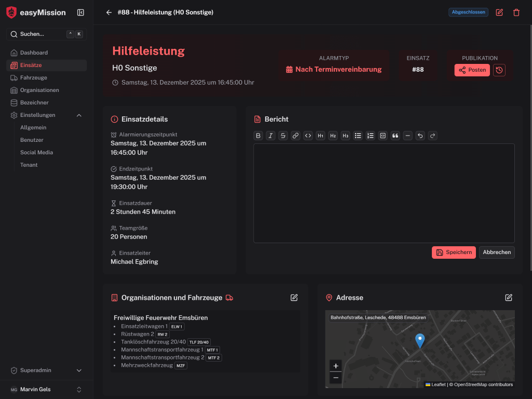Screen dimensions: 532x399
Task: Edit the Adresse via its pencil icon
Action: [508, 298]
